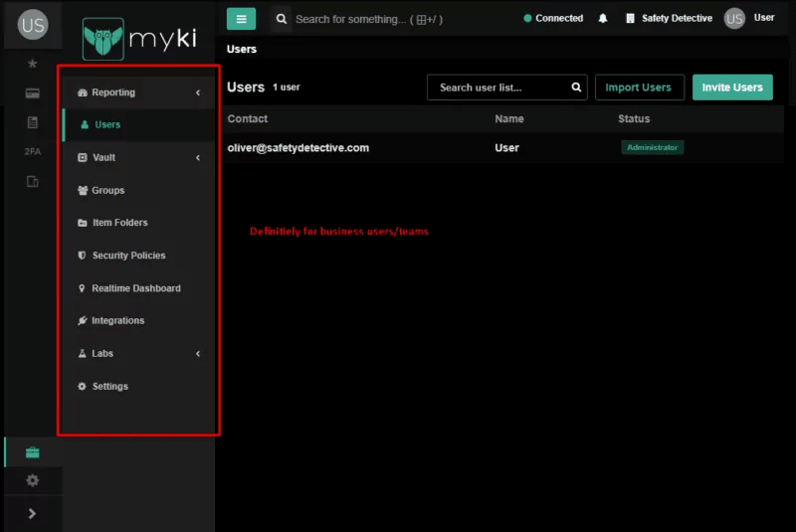Open payment cards icon in left rail

[33, 93]
